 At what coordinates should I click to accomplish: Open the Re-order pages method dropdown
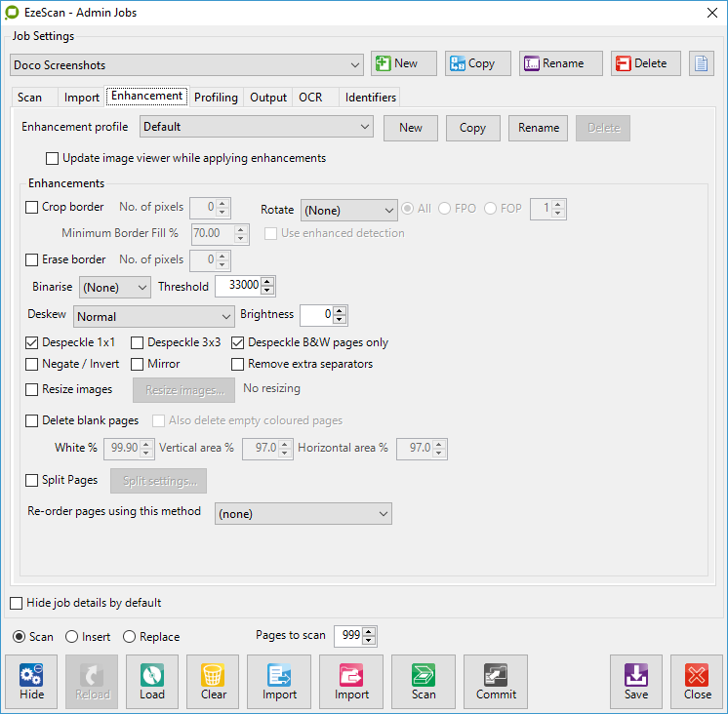pos(303,513)
